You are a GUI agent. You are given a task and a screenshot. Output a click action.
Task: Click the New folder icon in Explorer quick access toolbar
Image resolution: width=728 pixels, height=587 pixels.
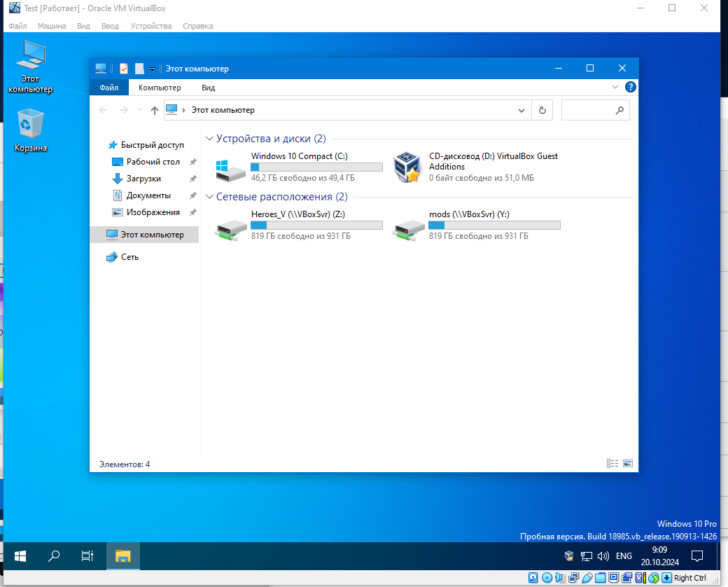139,69
